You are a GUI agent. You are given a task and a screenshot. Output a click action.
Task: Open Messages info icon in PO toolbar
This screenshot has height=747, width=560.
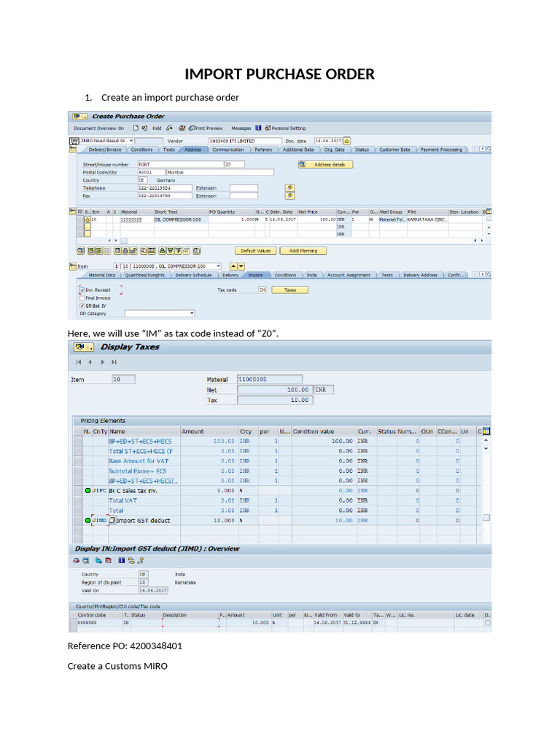click(258, 128)
